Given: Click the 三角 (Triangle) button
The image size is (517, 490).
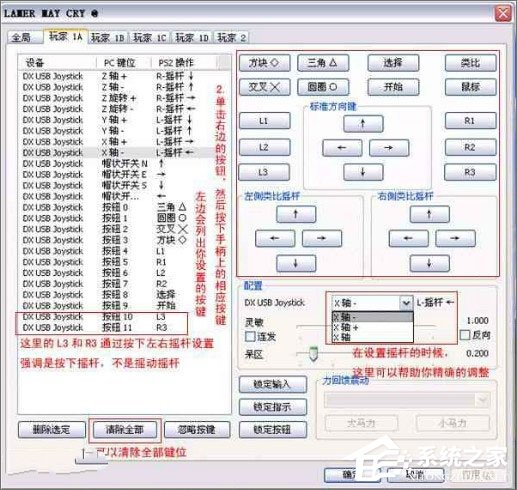Looking at the screenshot, I should point(323,63).
